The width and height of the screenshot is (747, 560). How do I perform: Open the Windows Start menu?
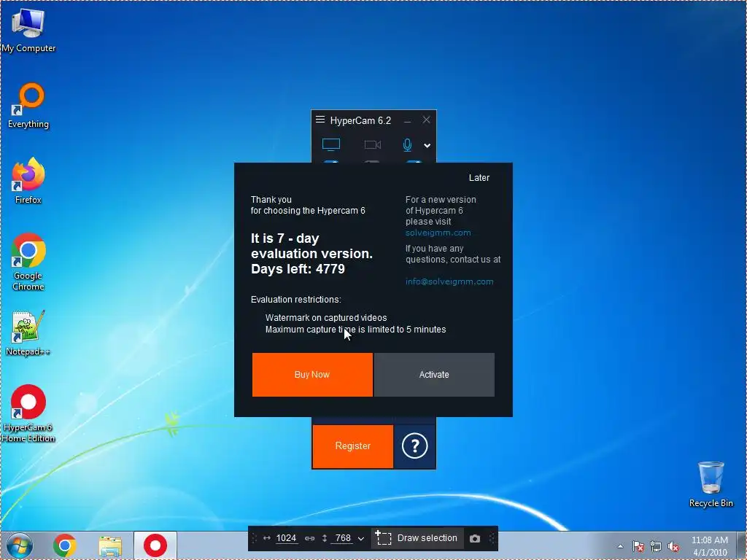coord(20,545)
